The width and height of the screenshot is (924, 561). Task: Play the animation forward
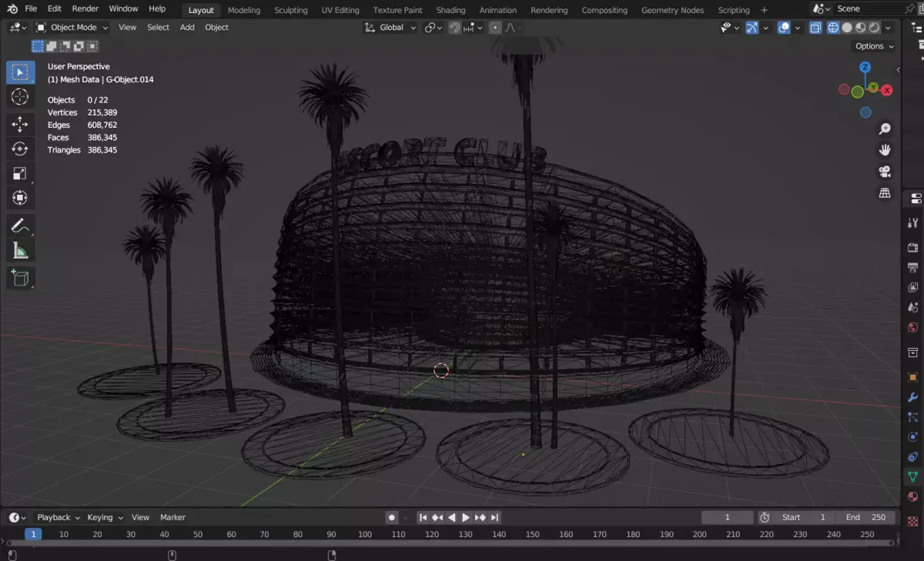click(x=466, y=517)
